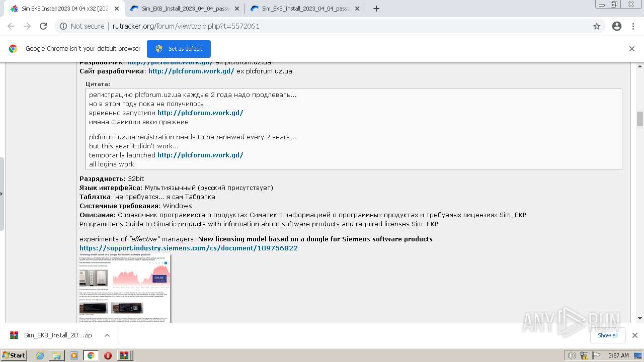Open the licensing model screenshot thumbnail
The width and height of the screenshot is (644, 362).
point(125,288)
